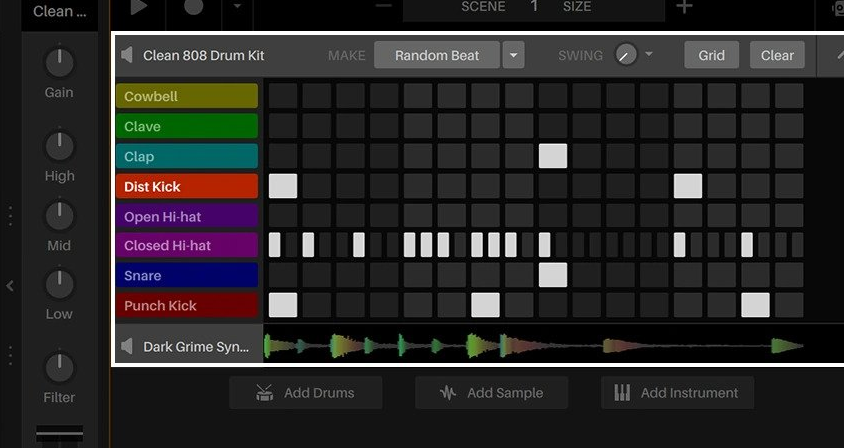844x448 pixels.
Task: Decrease scene size with minus icon
Action: (x=384, y=6)
